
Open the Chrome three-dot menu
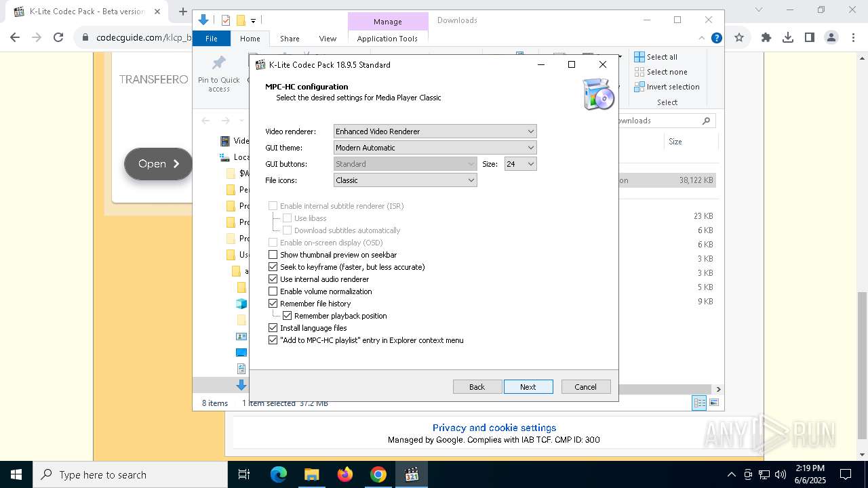click(x=852, y=38)
